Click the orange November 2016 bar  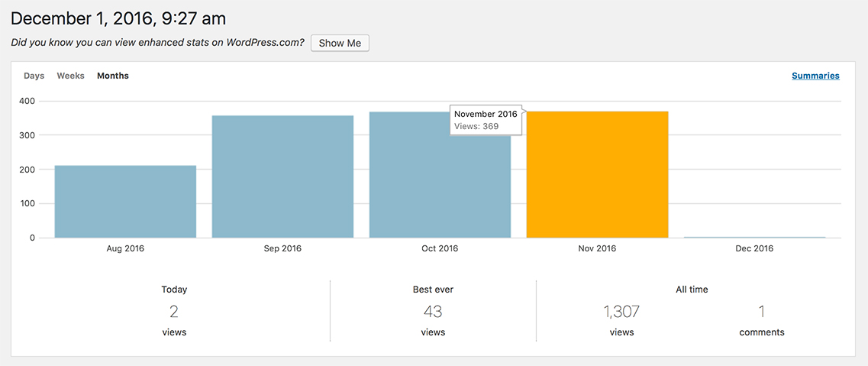tap(597, 175)
